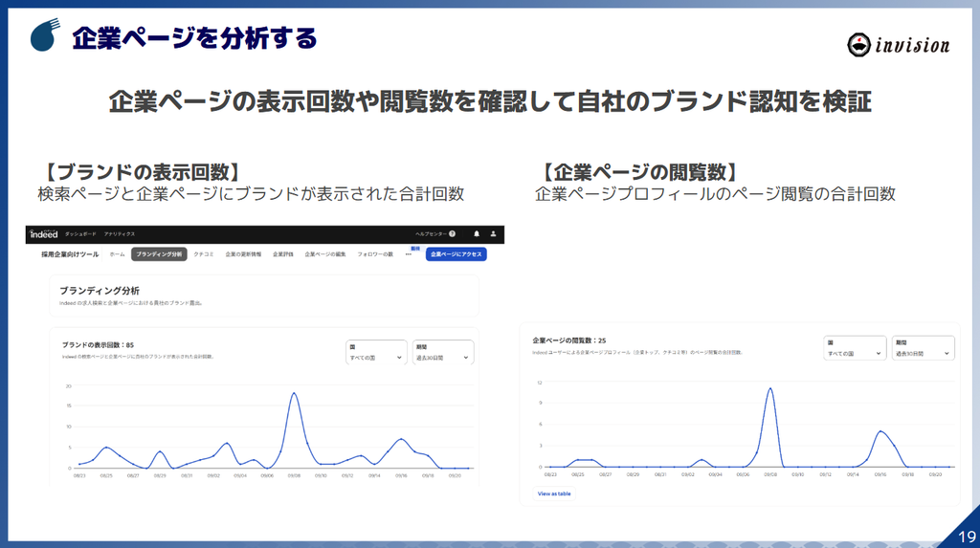Open the フォロワーの数 tab

pos(375,254)
